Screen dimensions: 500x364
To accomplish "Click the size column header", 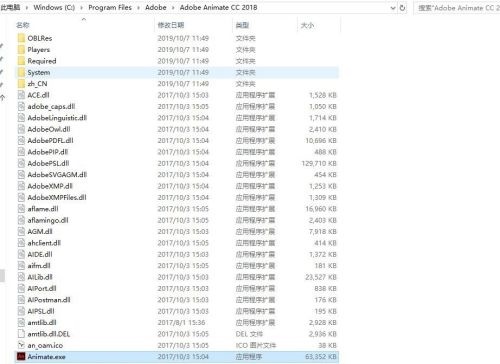I will [307, 25].
